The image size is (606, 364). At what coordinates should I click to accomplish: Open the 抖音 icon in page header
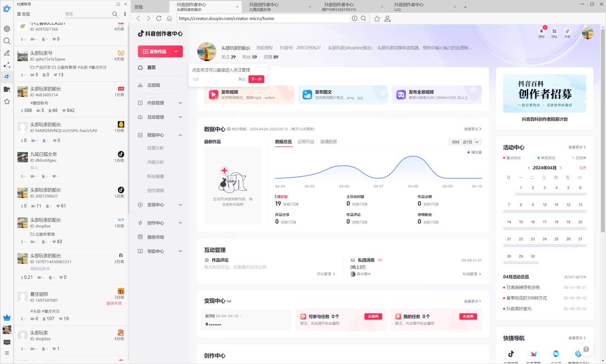567,32
